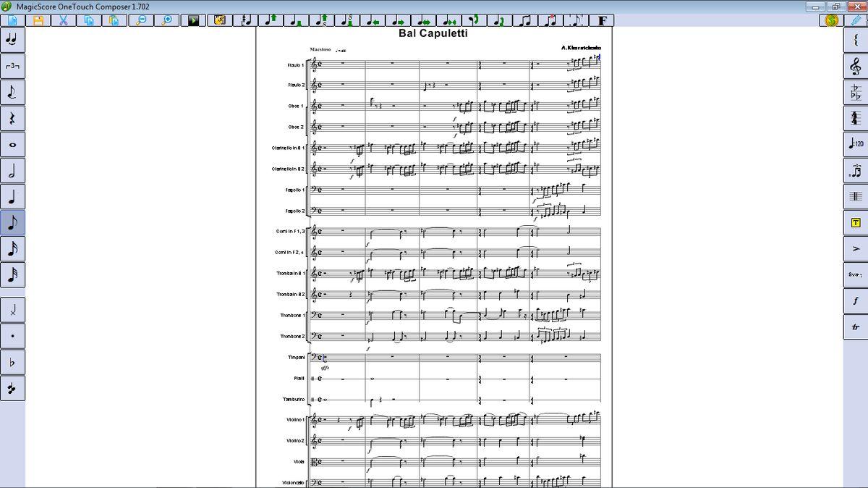Screen dimensions: 868x488
Task: Set tempo marking 120
Action: (x=856, y=144)
